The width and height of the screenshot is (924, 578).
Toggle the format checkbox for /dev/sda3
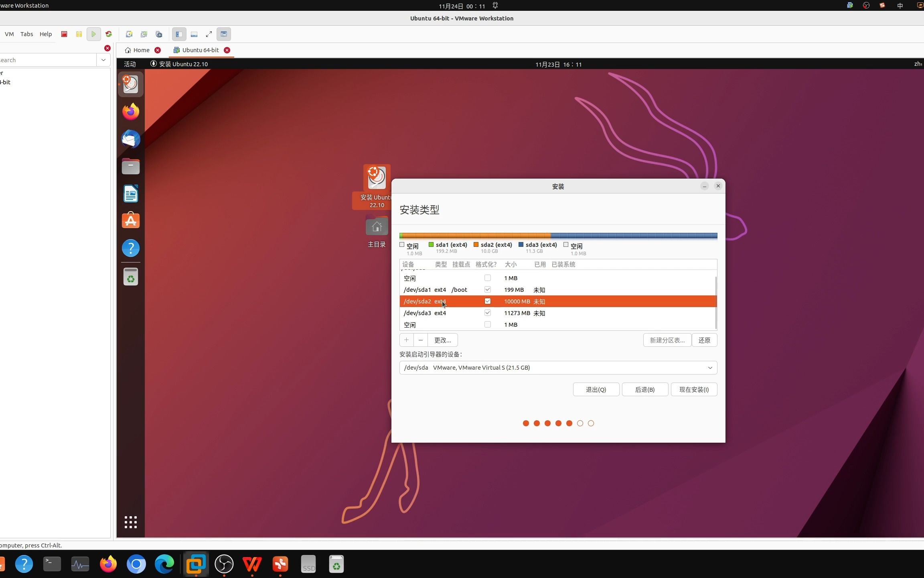tap(488, 312)
